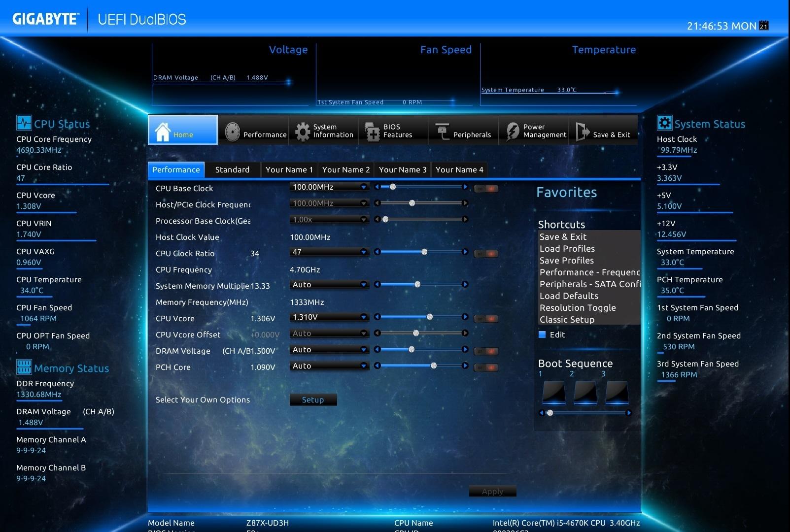790x532 pixels.
Task: Open CPU Vcore Offset dropdown
Action: click(x=329, y=333)
